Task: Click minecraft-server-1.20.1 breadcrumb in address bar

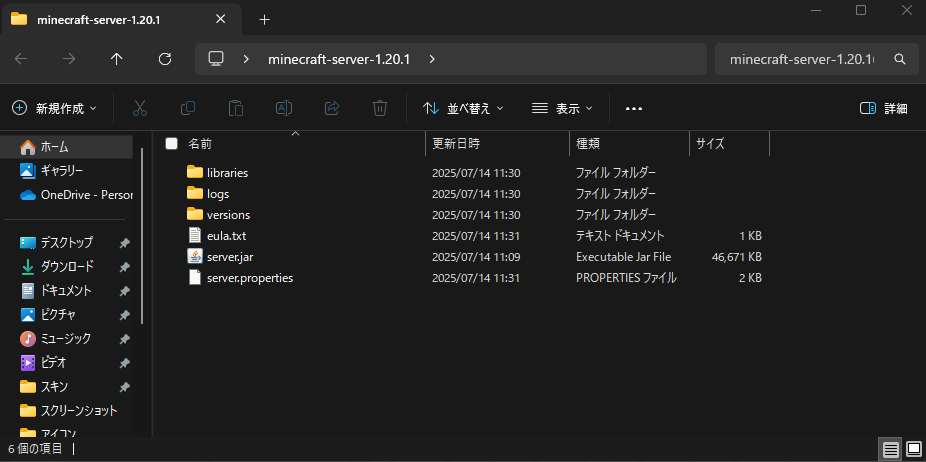Action: [x=339, y=59]
